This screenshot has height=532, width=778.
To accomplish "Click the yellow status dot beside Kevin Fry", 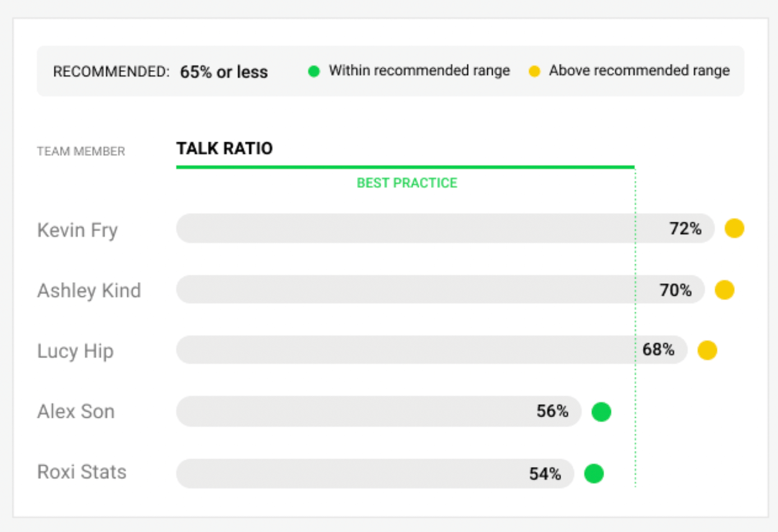I will coord(734,228).
